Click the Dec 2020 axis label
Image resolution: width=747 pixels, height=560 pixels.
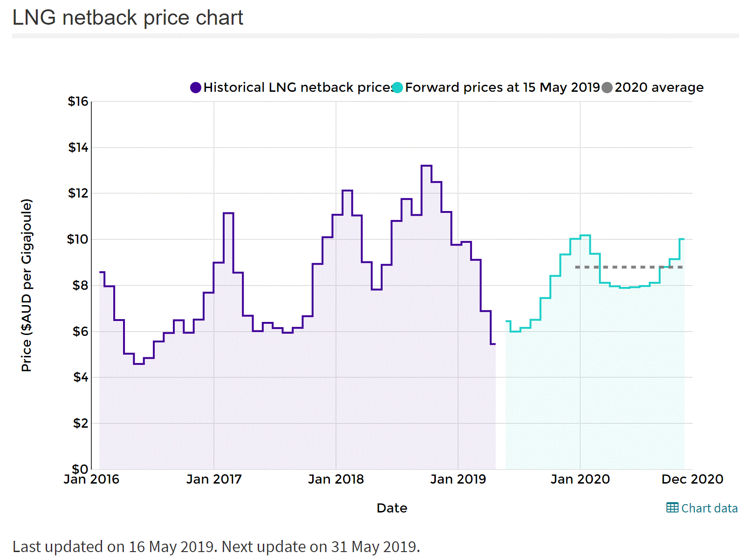692,479
